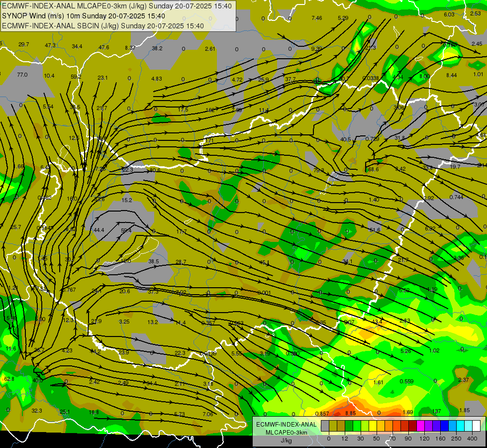Click the map value '0.744'

(456, 197)
